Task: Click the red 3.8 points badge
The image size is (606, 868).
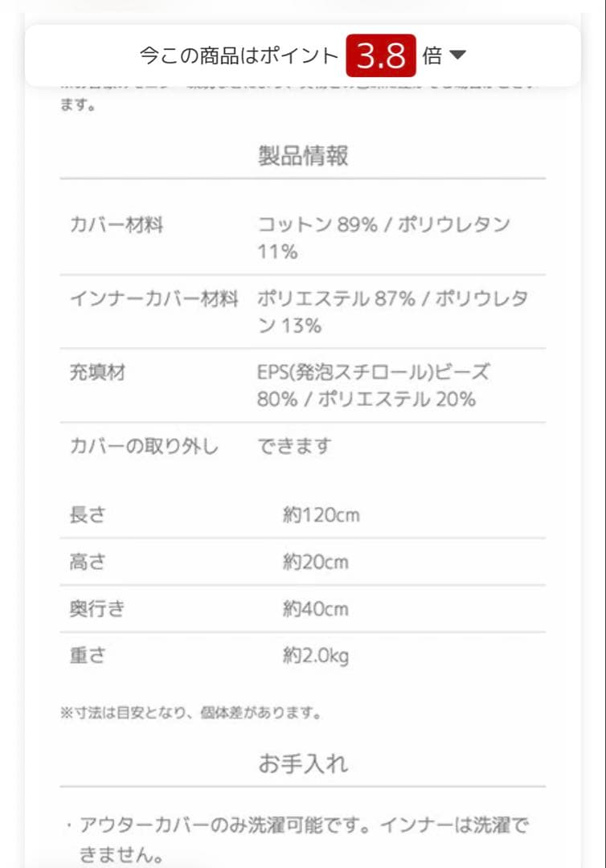Action: click(383, 55)
